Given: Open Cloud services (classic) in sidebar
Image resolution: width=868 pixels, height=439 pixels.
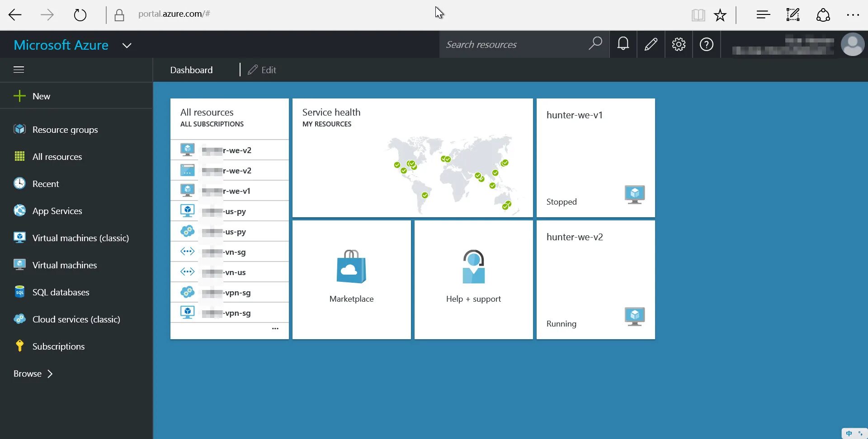Looking at the screenshot, I should click(x=76, y=319).
